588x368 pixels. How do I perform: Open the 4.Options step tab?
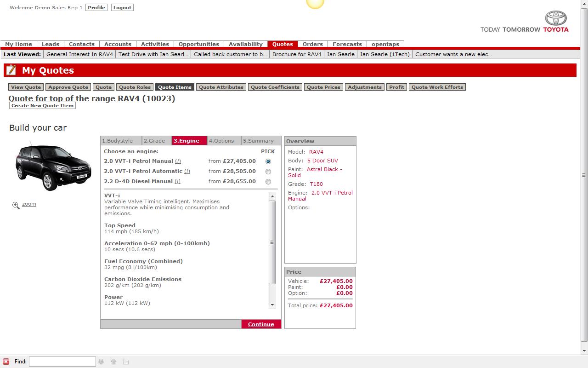(224, 141)
